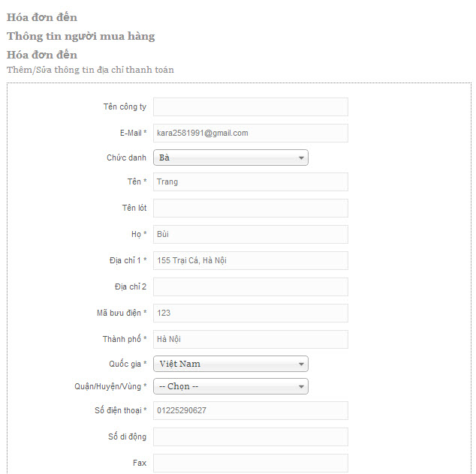Open the Chức danh dropdown showing Bà

tap(230, 157)
